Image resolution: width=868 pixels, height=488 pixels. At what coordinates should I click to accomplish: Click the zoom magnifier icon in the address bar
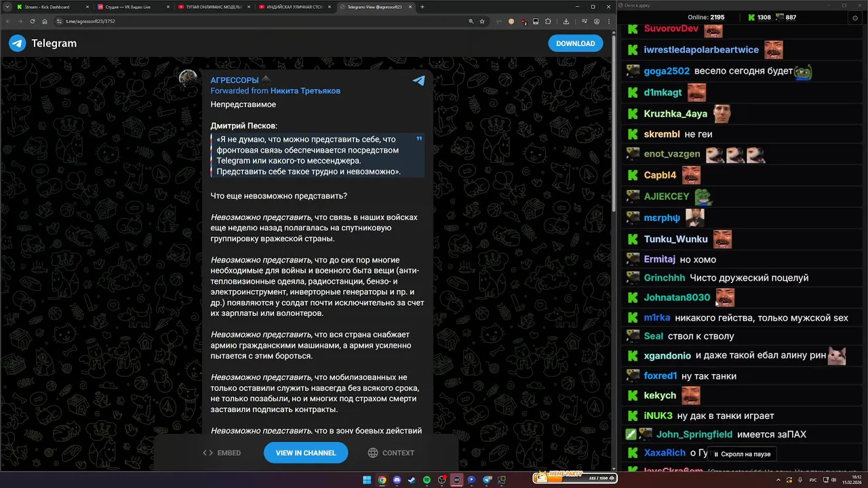[471, 21]
